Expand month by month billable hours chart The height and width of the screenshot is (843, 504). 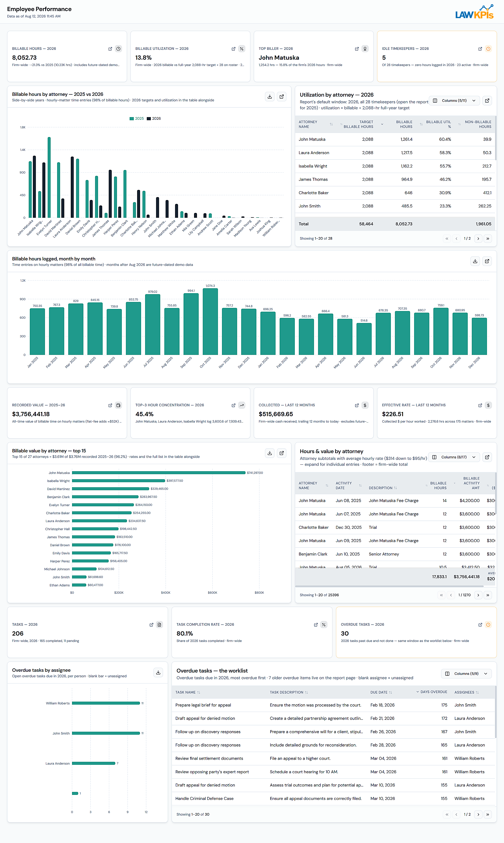[x=487, y=261]
